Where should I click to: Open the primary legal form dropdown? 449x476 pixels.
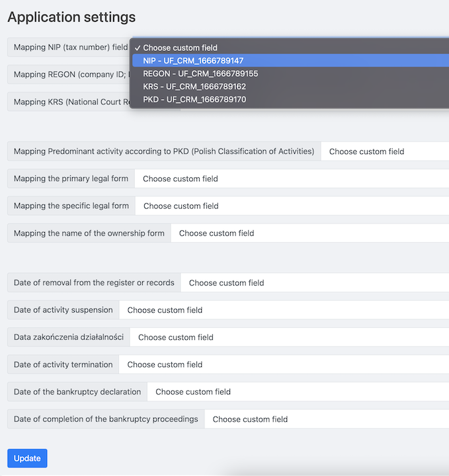(291, 178)
